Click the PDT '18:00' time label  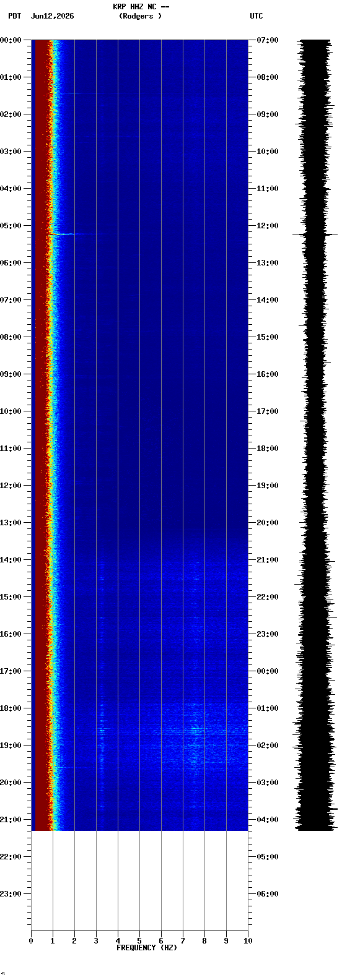pyautogui.click(x=11, y=708)
